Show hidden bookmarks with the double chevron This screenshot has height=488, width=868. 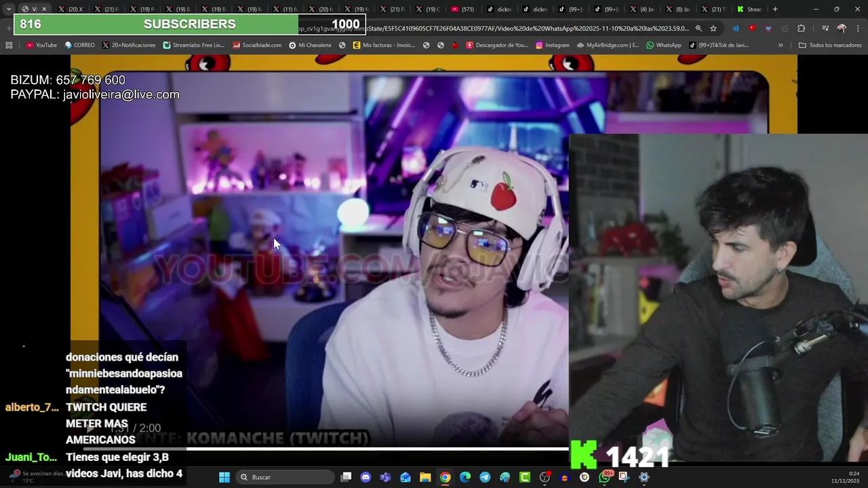click(x=781, y=45)
